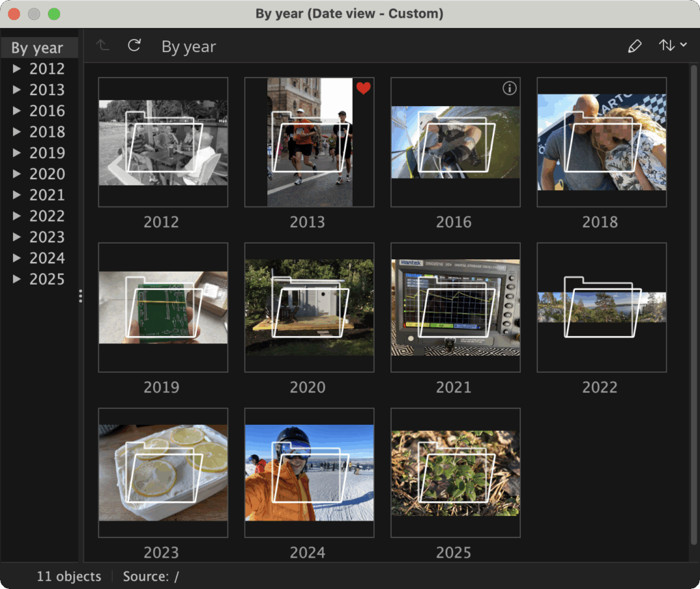Viewport: 700px width, 589px height.
Task: Expand the 2025 sidebar tree arrow
Action: click(x=17, y=279)
